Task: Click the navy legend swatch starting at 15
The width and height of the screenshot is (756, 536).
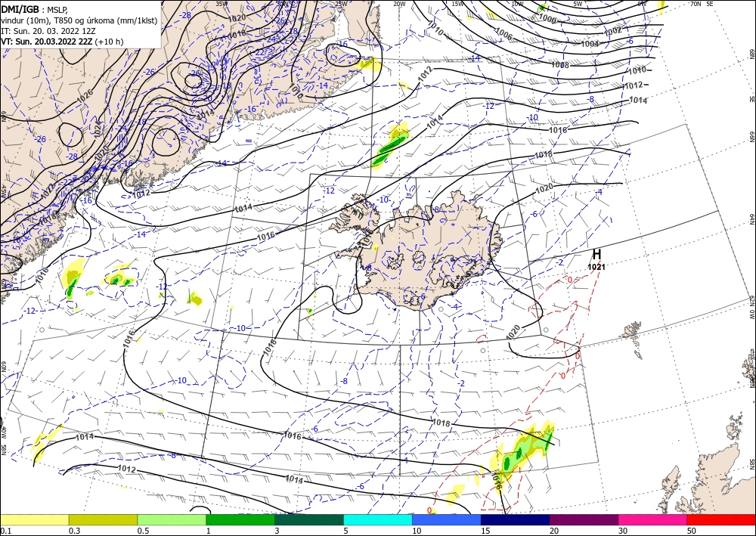Action: tap(516, 519)
